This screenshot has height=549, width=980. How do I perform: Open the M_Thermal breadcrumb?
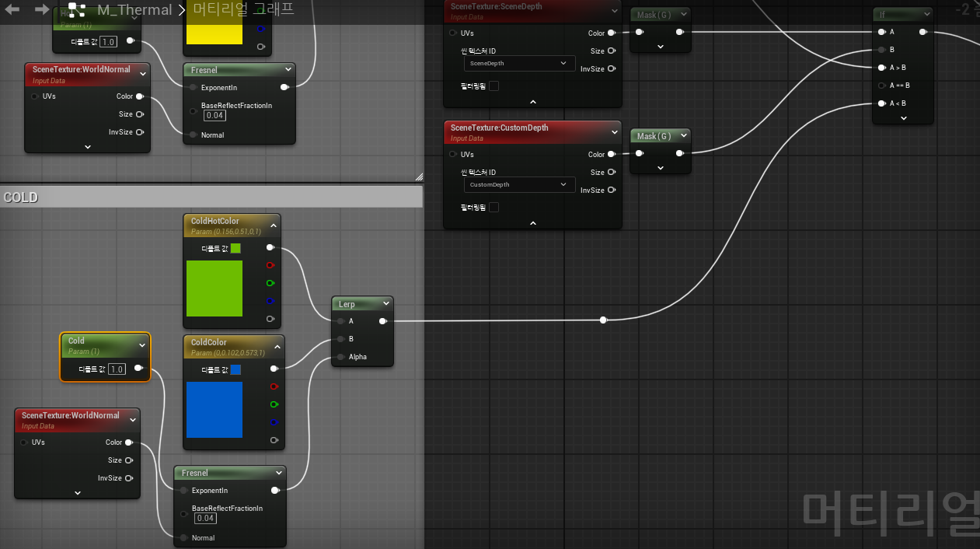[x=134, y=10]
